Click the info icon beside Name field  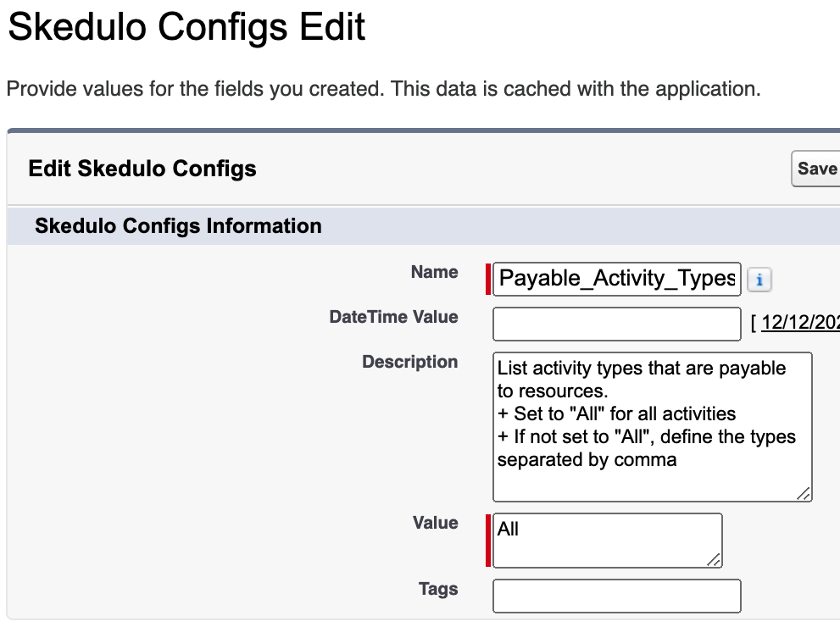pos(759,280)
